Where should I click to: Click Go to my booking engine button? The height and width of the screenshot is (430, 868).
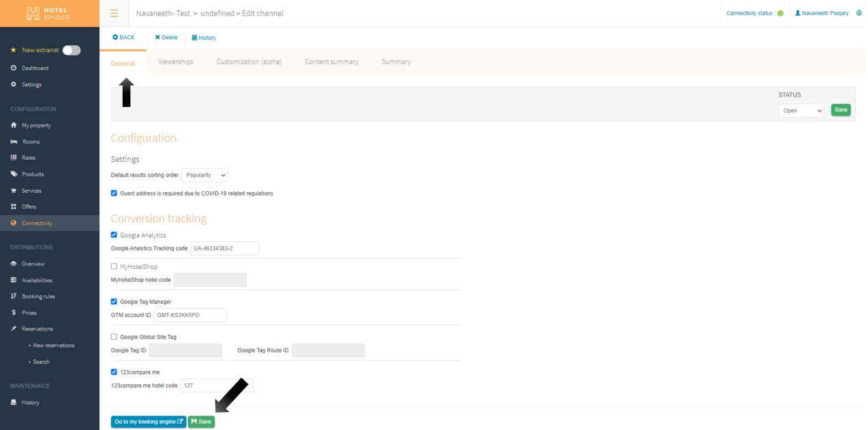coord(148,422)
